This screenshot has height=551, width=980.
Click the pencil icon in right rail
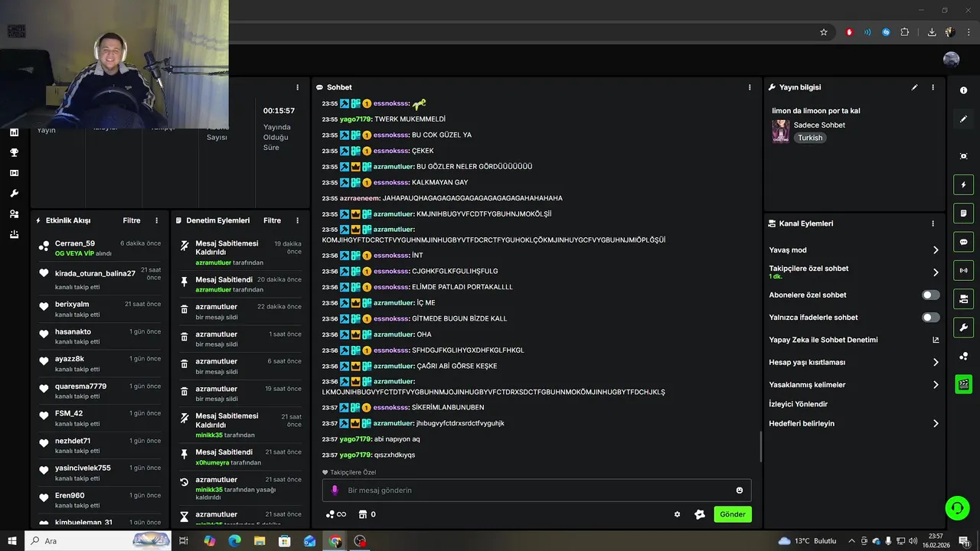click(x=963, y=119)
